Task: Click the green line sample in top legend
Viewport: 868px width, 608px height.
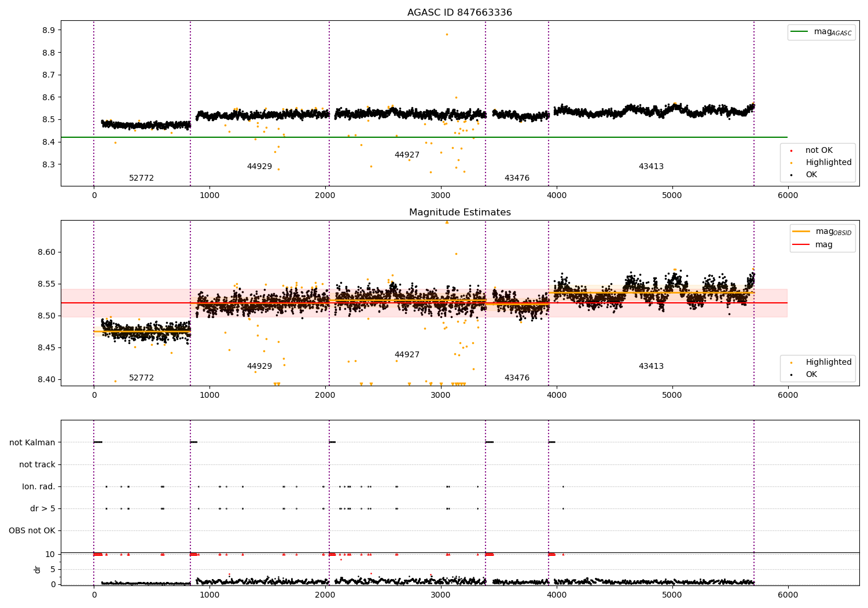Action: (x=800, y=32)
